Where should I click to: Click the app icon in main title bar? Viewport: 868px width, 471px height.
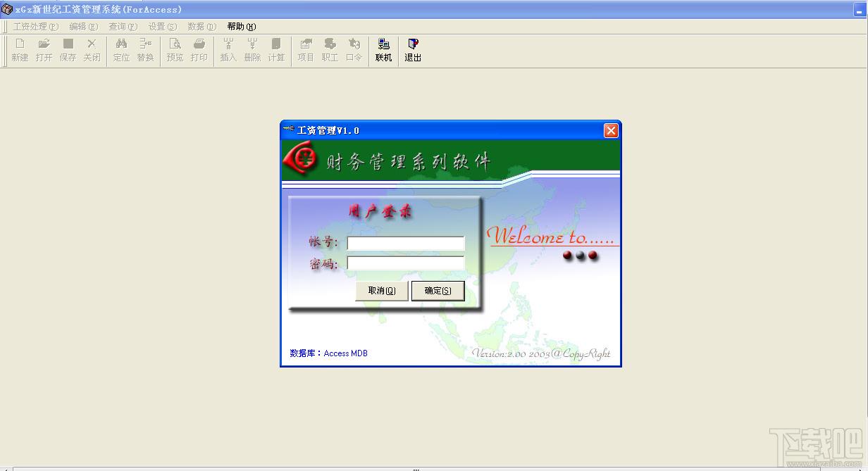click(x=7, y=9)
